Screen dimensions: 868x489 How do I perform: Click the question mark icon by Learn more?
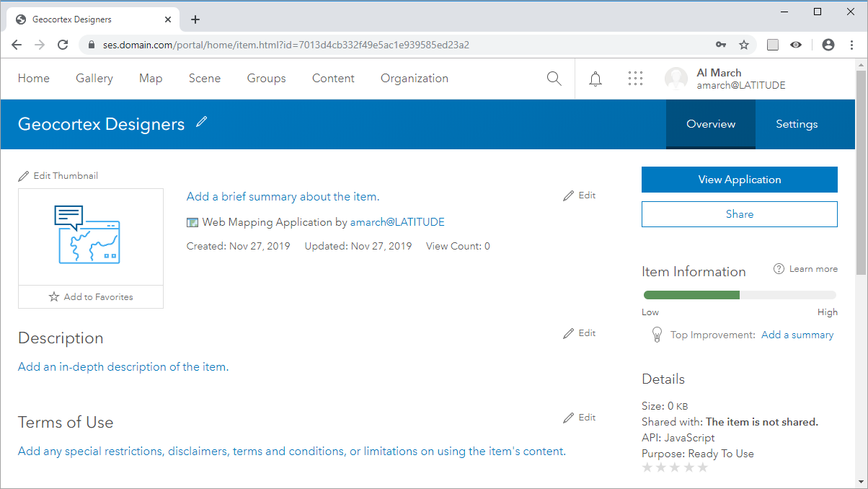click(779, 269)
